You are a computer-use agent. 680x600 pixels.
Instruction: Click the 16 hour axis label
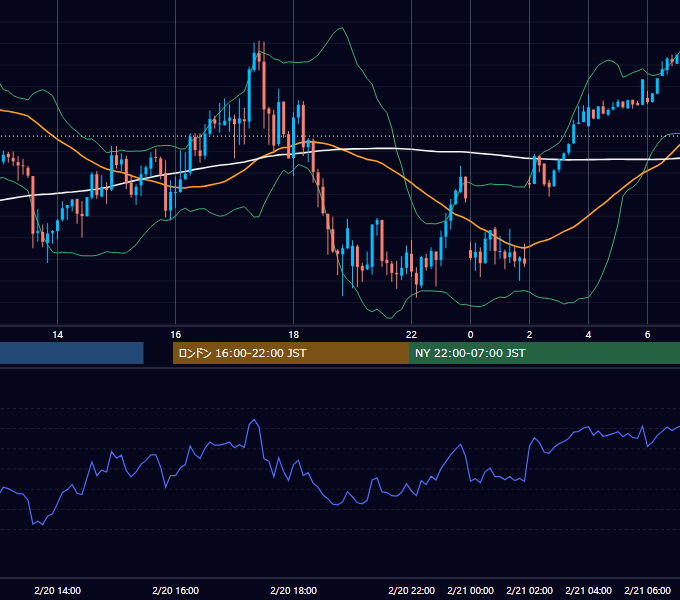176,335
